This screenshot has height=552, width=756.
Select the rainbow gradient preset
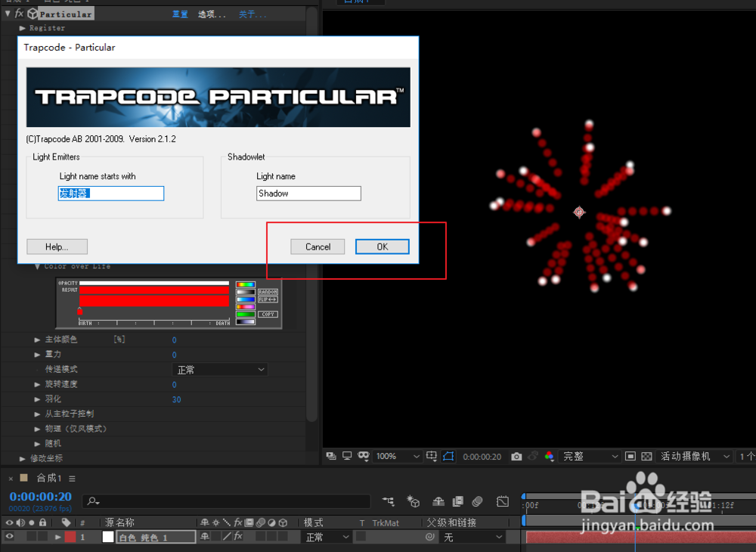[x=246, y=284]
